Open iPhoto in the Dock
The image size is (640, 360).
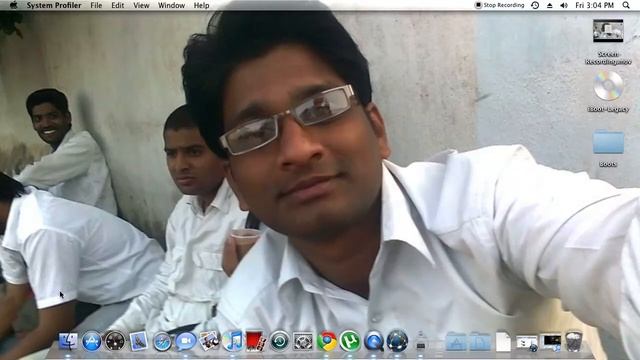pos(209,341)
